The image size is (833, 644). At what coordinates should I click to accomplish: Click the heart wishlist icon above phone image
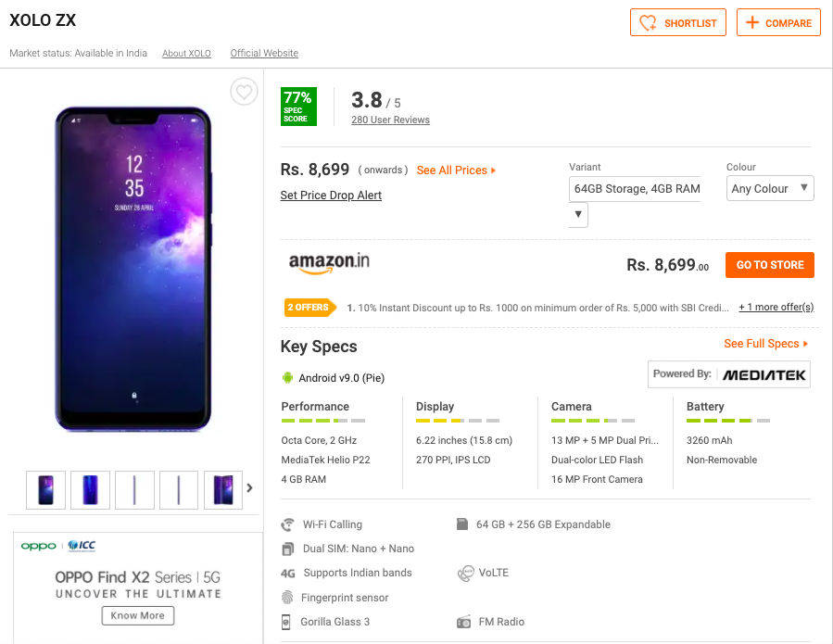(244, 92)
